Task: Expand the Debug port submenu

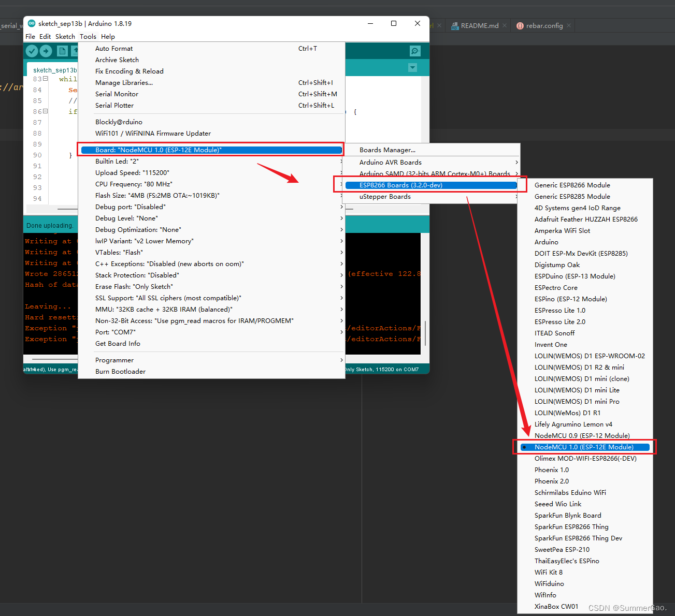Action: click(211, 207)
